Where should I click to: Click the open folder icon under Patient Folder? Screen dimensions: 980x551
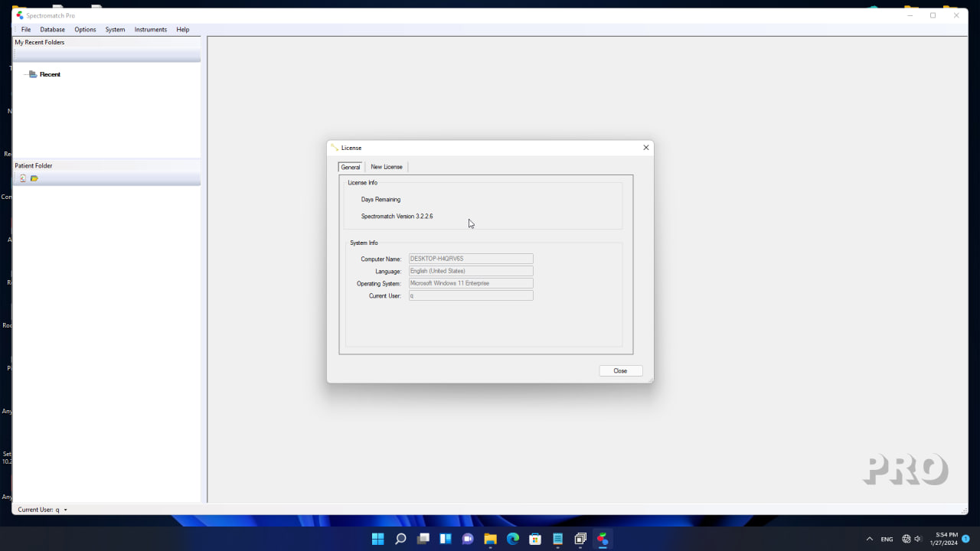pos(34,178)
